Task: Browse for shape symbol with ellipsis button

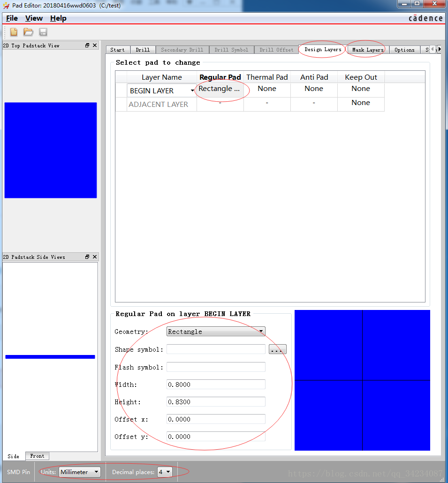Action: (277, 349)
